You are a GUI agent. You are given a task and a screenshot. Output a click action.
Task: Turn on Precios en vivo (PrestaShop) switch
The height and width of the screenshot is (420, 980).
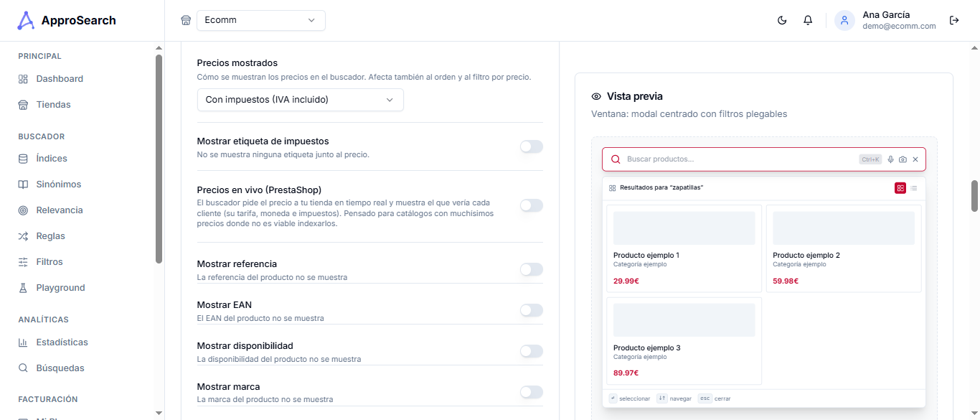[x=532, y=205]
